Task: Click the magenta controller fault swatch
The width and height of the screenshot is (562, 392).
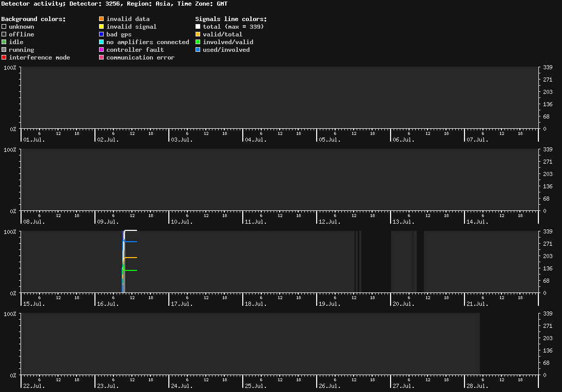Action: click(102, 49)
